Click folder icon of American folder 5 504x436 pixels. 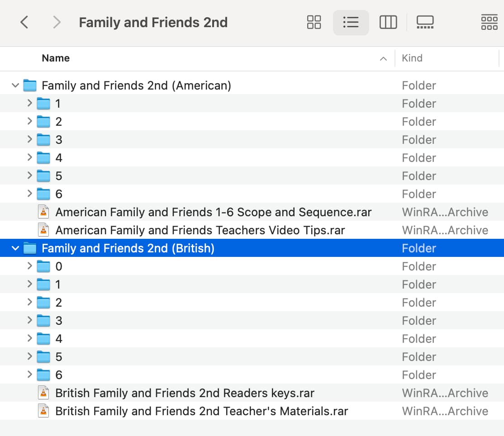(x=43, y=176)
